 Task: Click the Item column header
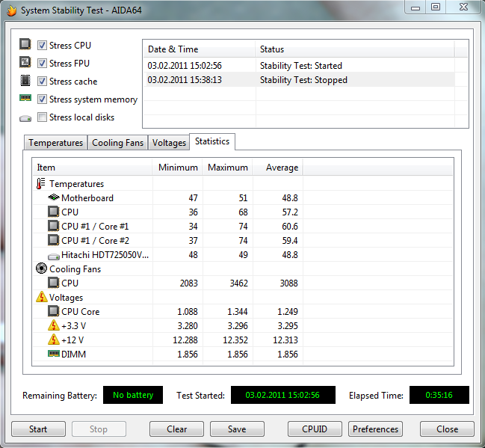93,168
